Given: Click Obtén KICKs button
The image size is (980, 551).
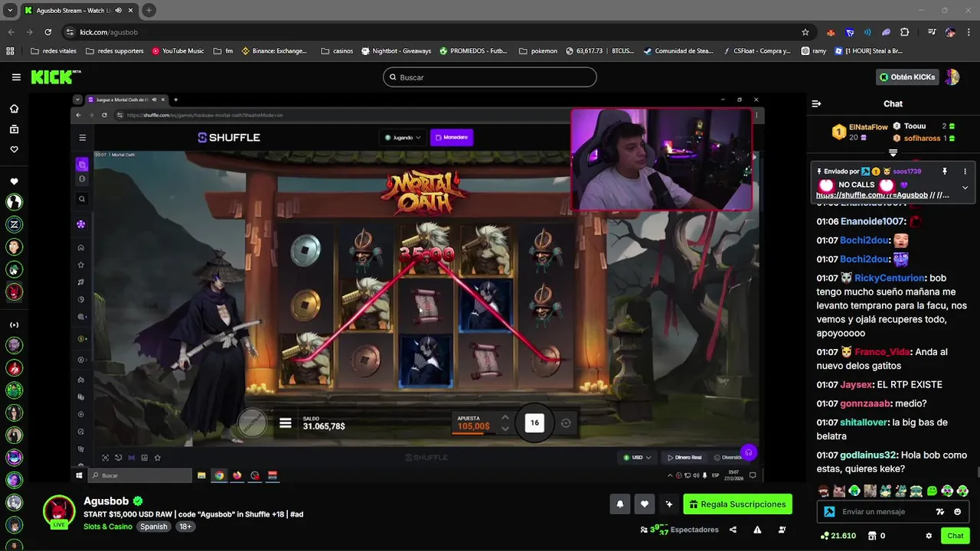Looking at the screenshot, I should point(907,77).
